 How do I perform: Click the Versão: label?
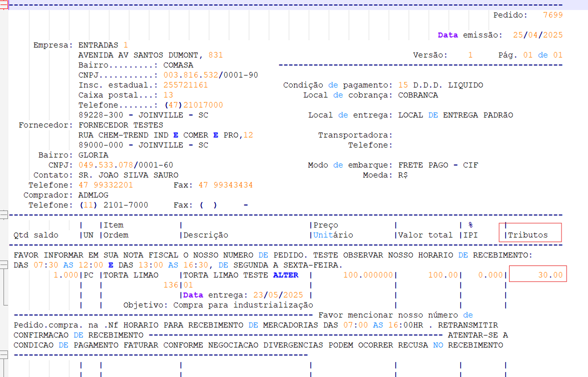coord(430,55)
